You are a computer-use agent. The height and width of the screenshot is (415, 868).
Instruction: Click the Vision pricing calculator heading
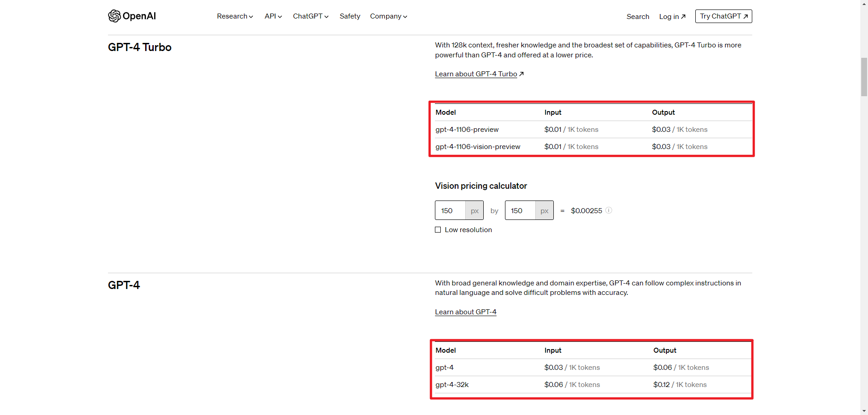481,186
